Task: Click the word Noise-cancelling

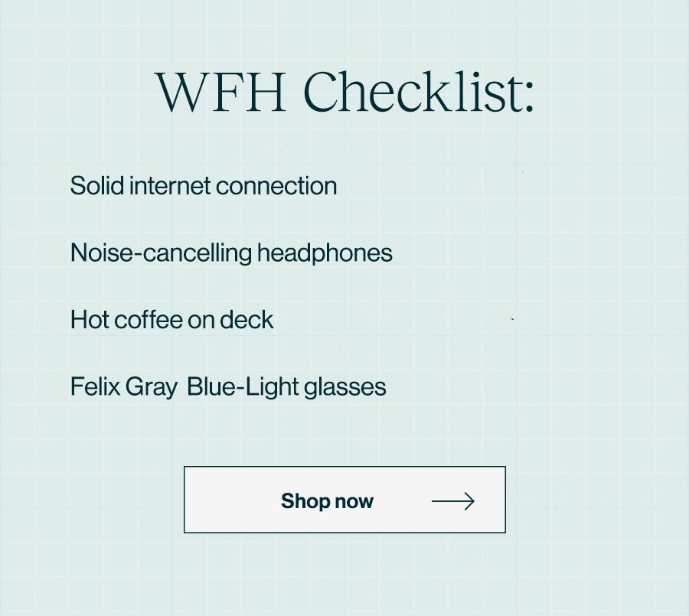Action: tap(161, 253)
